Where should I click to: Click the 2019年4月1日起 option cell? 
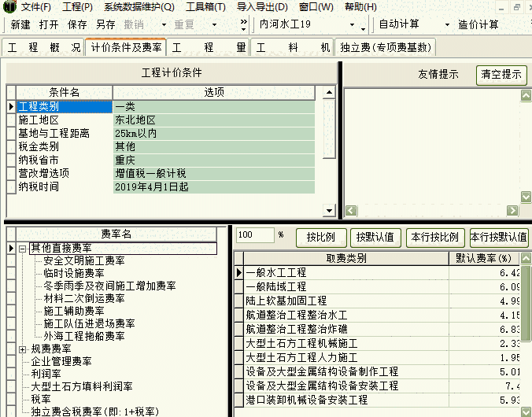[x=214, y=187]
